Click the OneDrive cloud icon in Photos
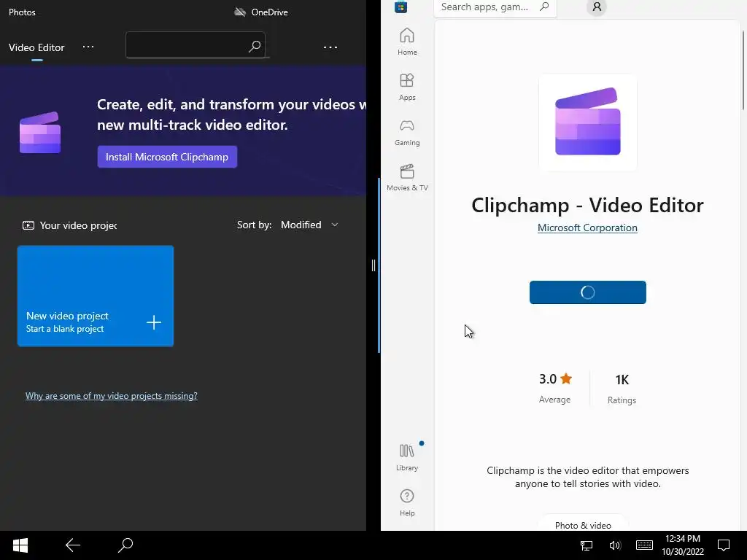This screenshot has height=560, width=747. (x=240, y=12)
